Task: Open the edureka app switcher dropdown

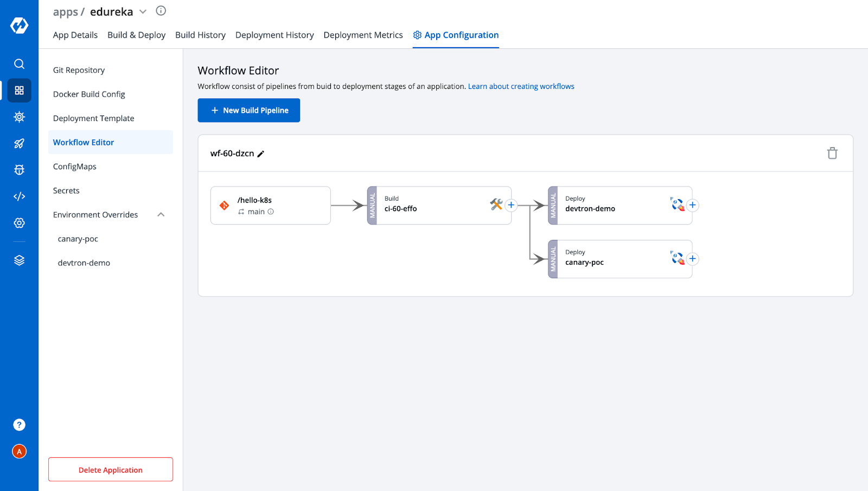Action: (x=143, y=11)
